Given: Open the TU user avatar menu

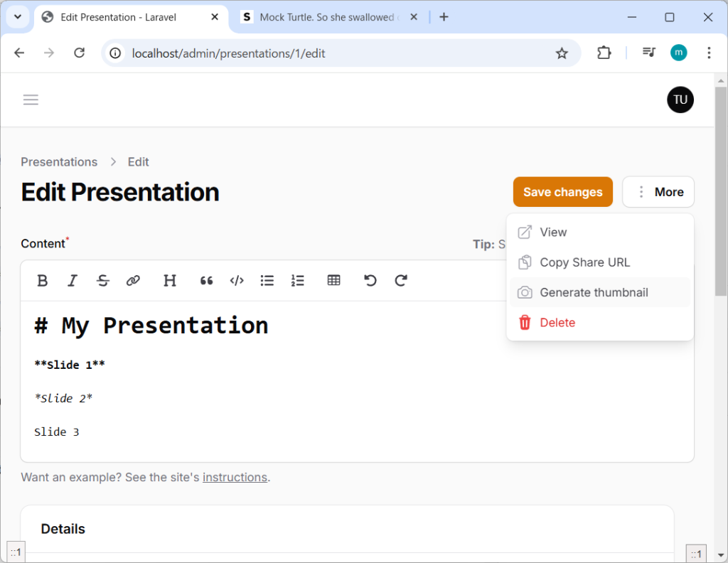Looking at the screenshot, I should pos(680,100).
